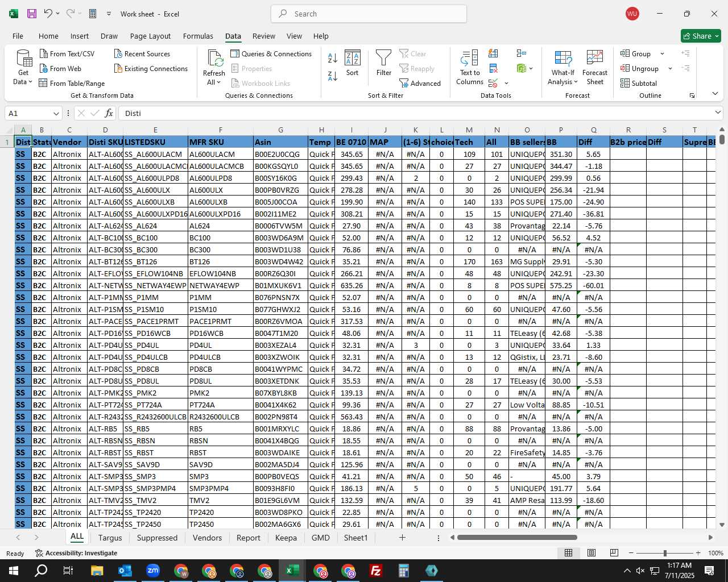Expand the formula bar
The height and width of the screenshot is (582, 728).
(718, 113)
